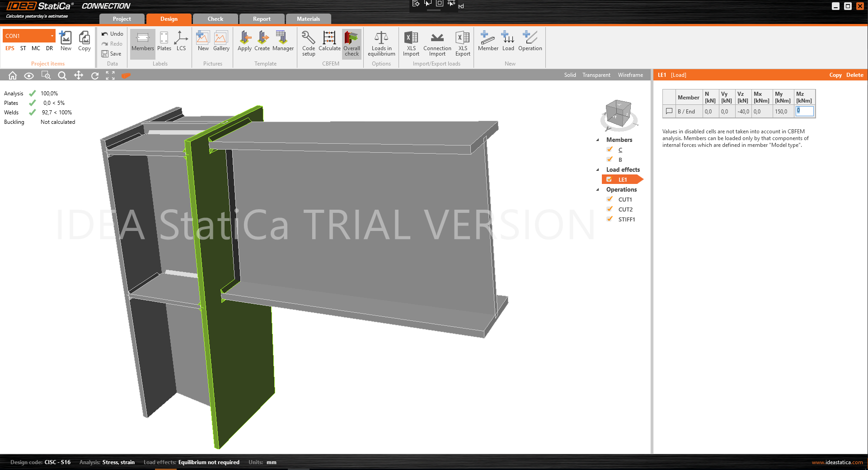Click the home view icon
This screenshot has height=470, width=868.
pos(13,75)
